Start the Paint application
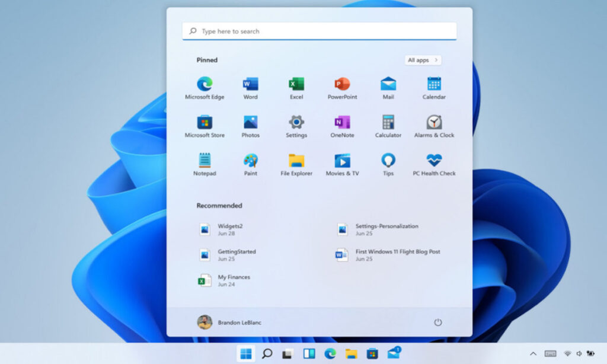 [x=250, y=161]
